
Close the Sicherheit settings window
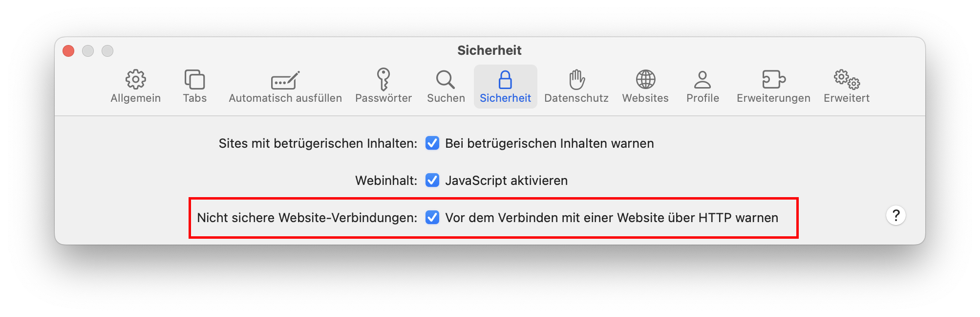[69, 51]
